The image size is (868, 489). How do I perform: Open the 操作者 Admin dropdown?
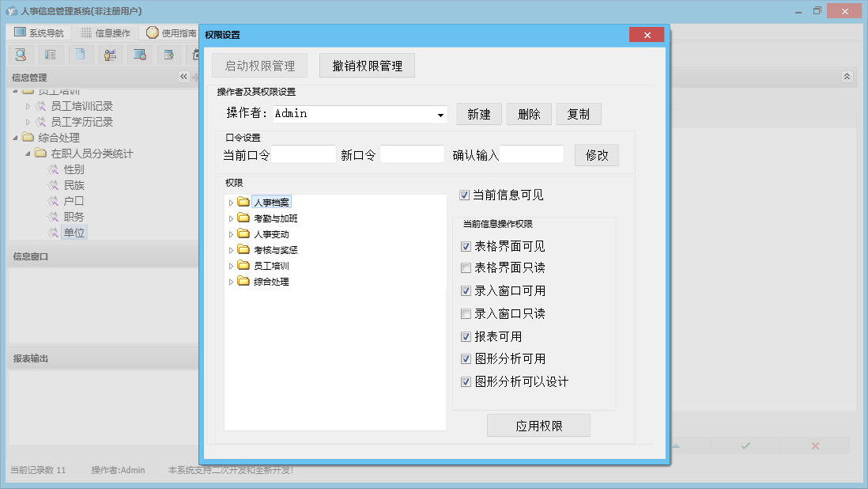click(440, 115)
